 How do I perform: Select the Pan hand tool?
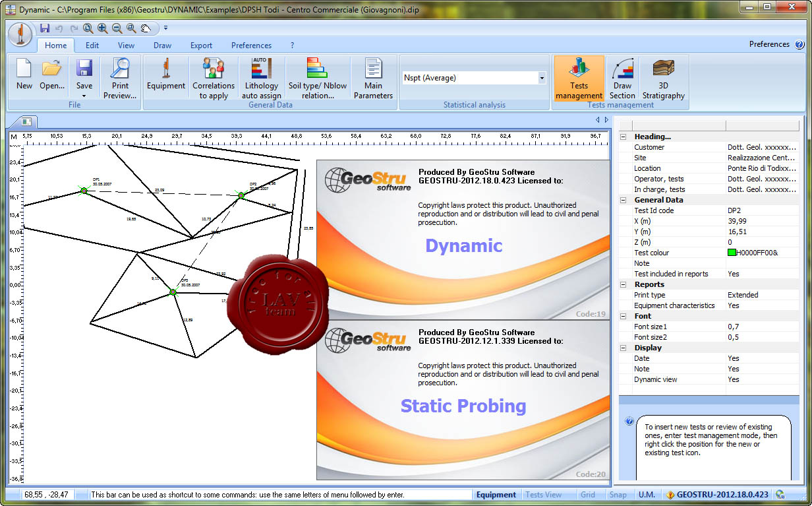pyautogui.click(x=146, y=28)
